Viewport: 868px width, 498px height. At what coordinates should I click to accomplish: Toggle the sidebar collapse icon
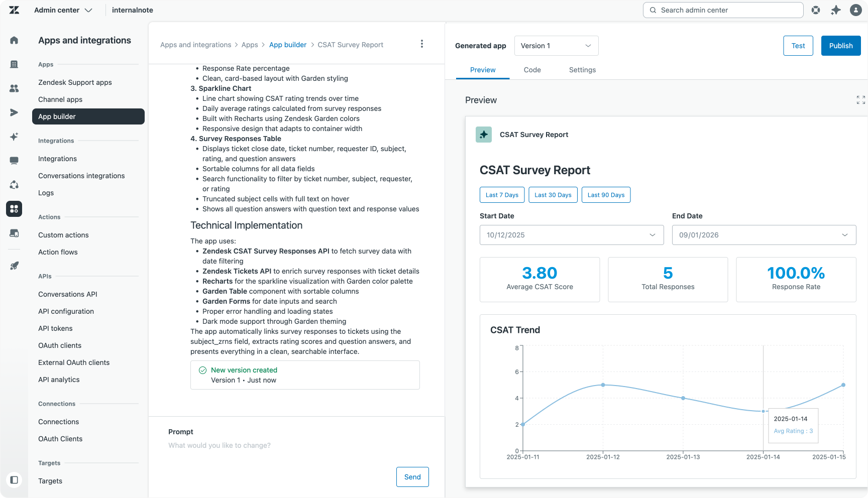pyautogui.click(x=14, y=480)
